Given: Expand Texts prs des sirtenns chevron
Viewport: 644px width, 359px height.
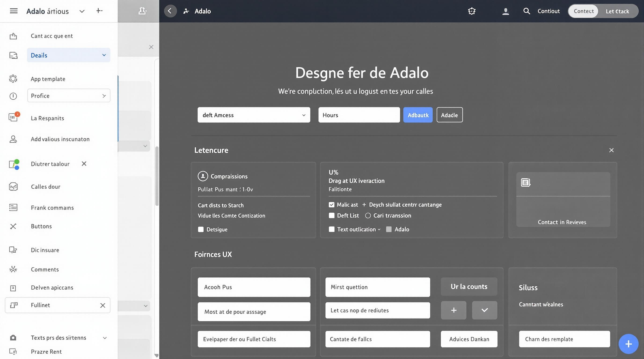Looking at the screenshot, I should coord(105,338).
